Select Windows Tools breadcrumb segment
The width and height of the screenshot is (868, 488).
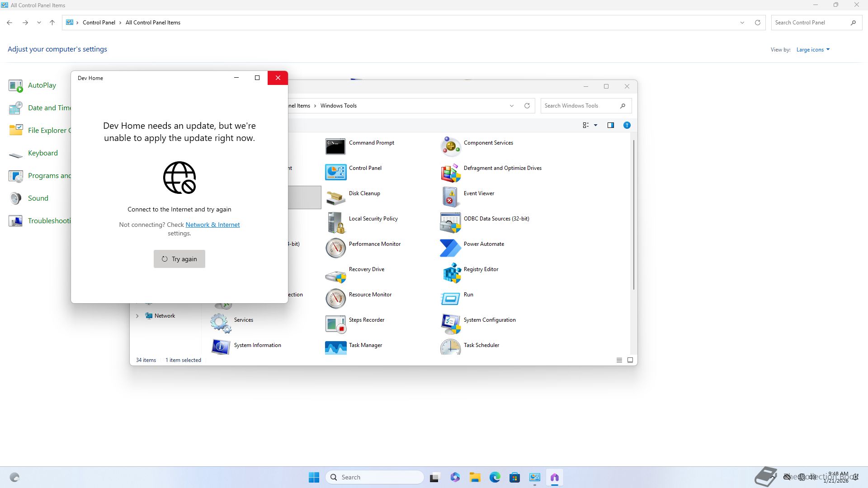[x=338, y=106]
